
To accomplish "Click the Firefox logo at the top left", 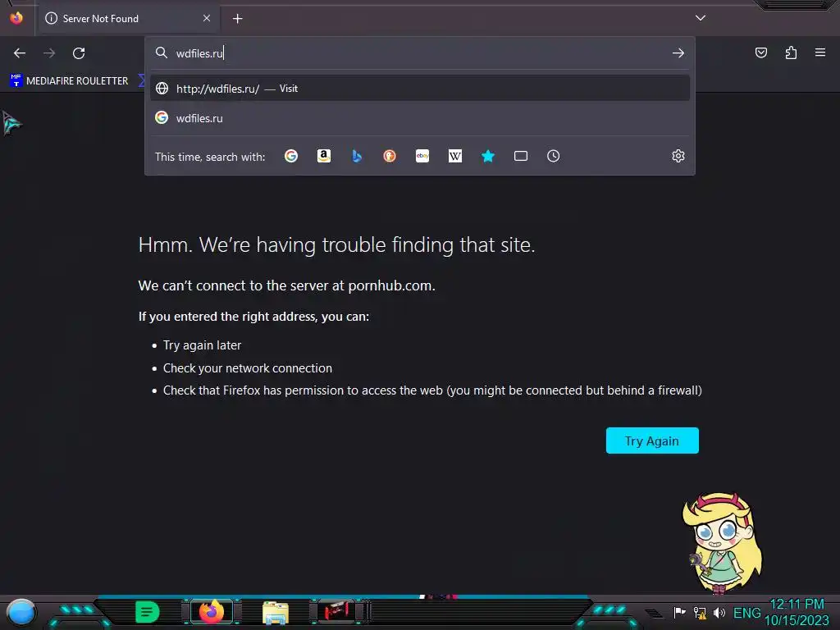I will tap(16, 18).
